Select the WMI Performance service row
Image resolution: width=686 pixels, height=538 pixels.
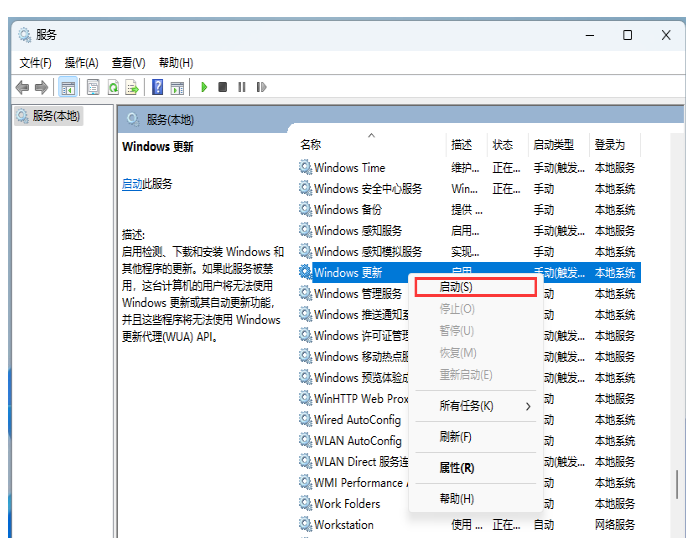point(353,482)
